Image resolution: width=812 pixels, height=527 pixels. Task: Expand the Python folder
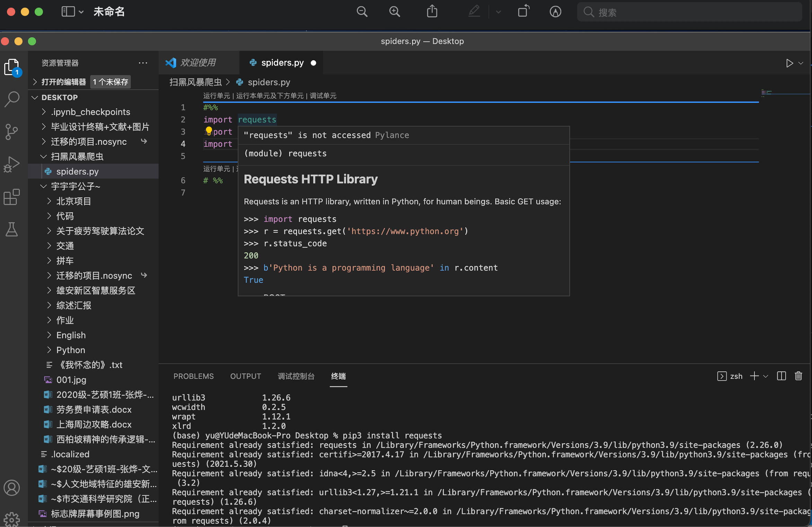(70, 350)
